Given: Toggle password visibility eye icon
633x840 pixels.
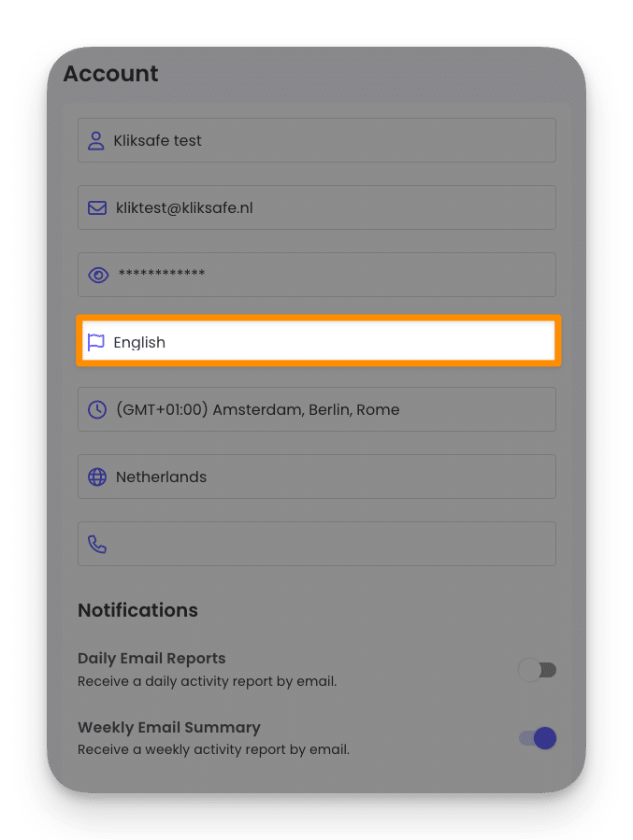Looking at the screenshot, I should point(98,275).
